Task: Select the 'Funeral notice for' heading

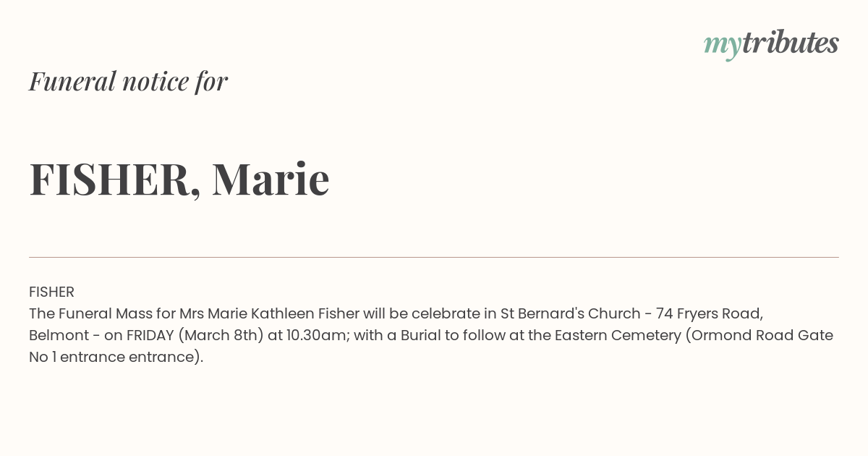Action: click(x=128, y=81)
